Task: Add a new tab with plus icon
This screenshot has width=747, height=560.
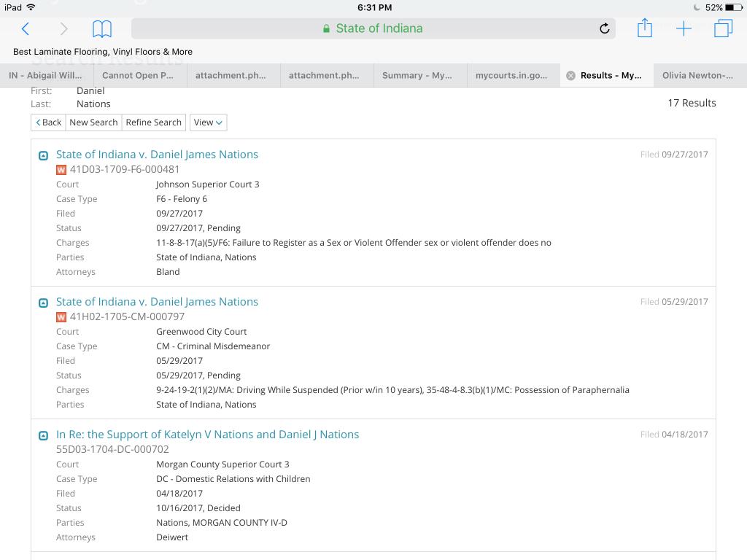Action: click(684, 28)
